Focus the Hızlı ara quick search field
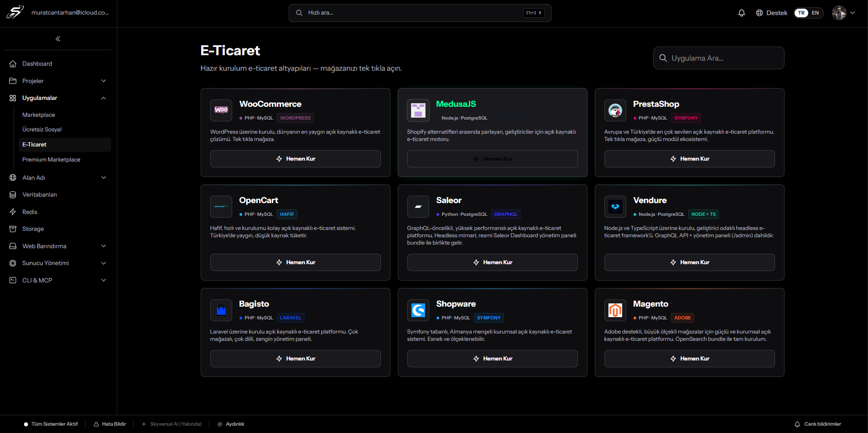The image size is (868, 433). [x=420, y=13]
